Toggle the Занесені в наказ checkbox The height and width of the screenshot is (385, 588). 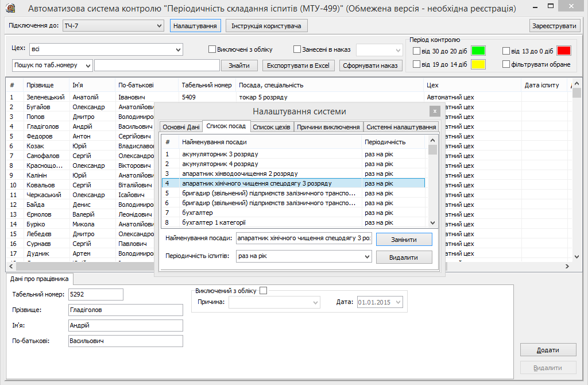tap(297, 49)
